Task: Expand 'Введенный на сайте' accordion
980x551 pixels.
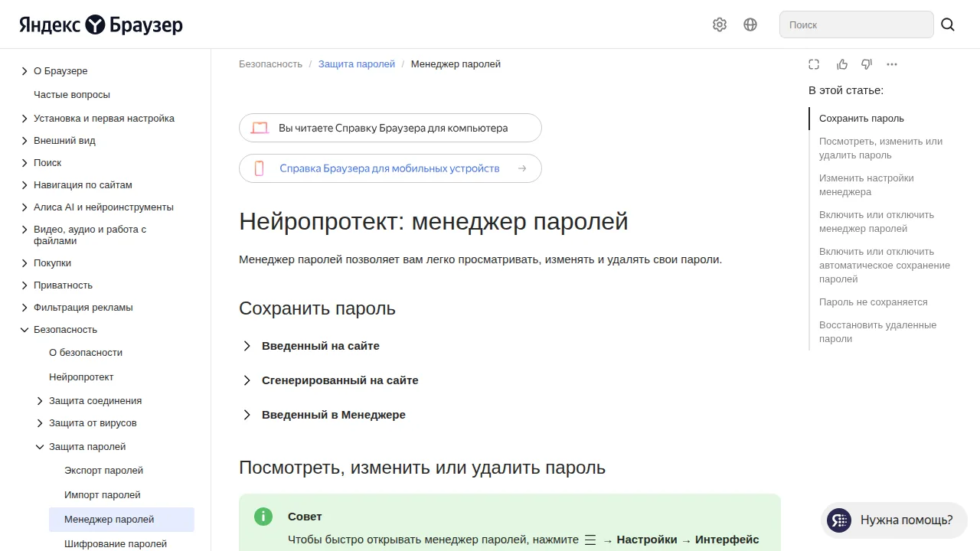Action: click(x=310, y=346)
